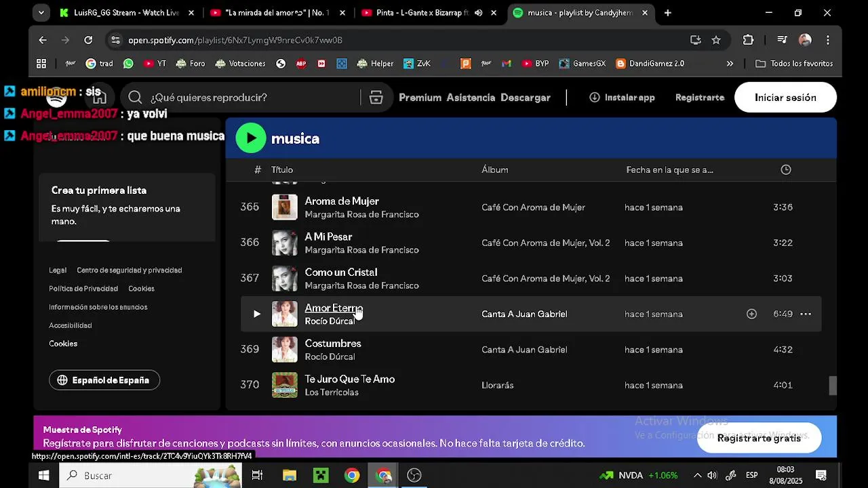Sort by Álbum column header
The image size is (868, 488).
[x=495, y=169]
